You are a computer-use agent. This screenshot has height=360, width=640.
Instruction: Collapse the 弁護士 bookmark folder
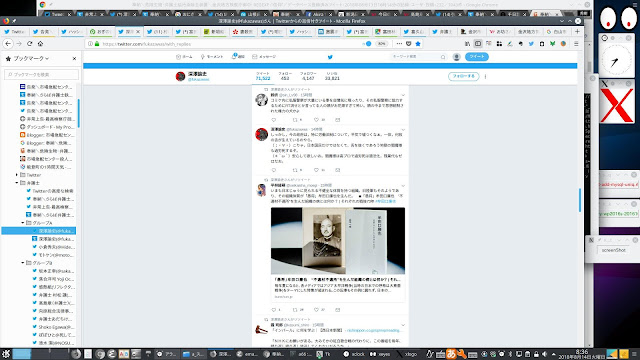coord(17,183)
